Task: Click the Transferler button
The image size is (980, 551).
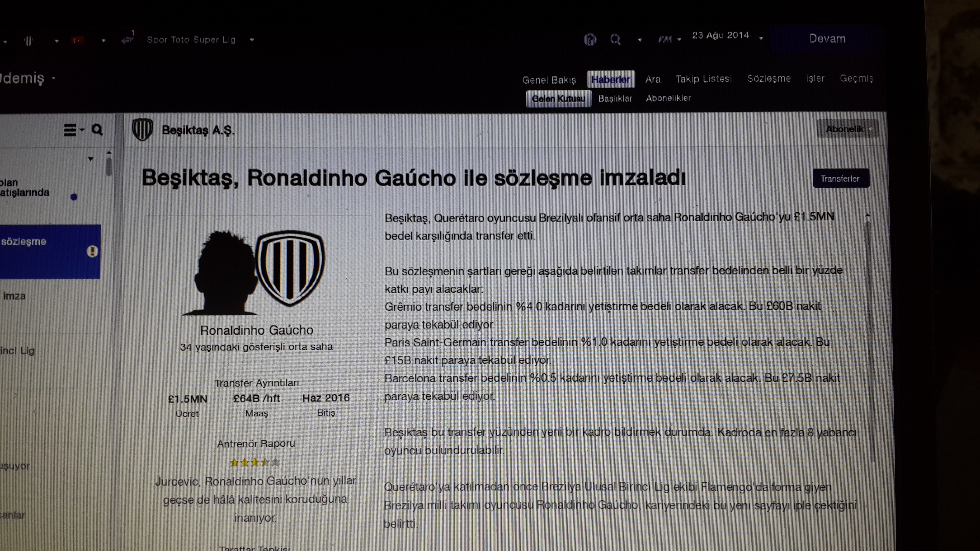Action: point(840,178)
